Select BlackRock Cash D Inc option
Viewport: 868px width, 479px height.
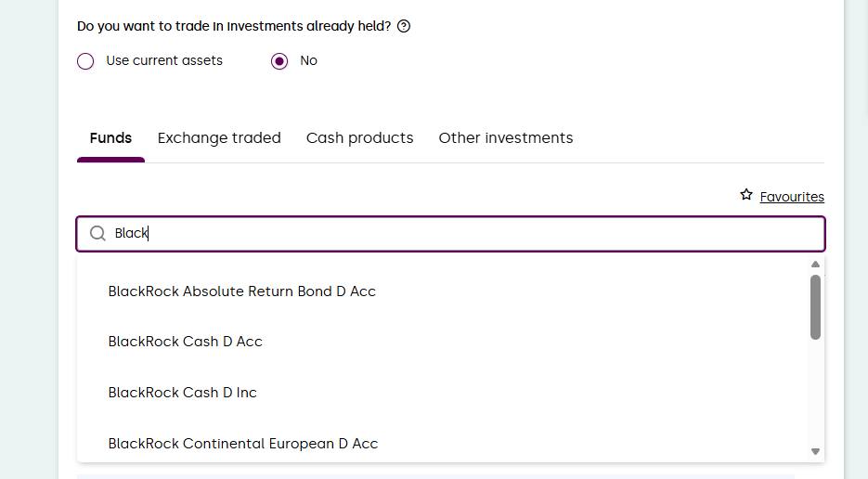[182, 393]
